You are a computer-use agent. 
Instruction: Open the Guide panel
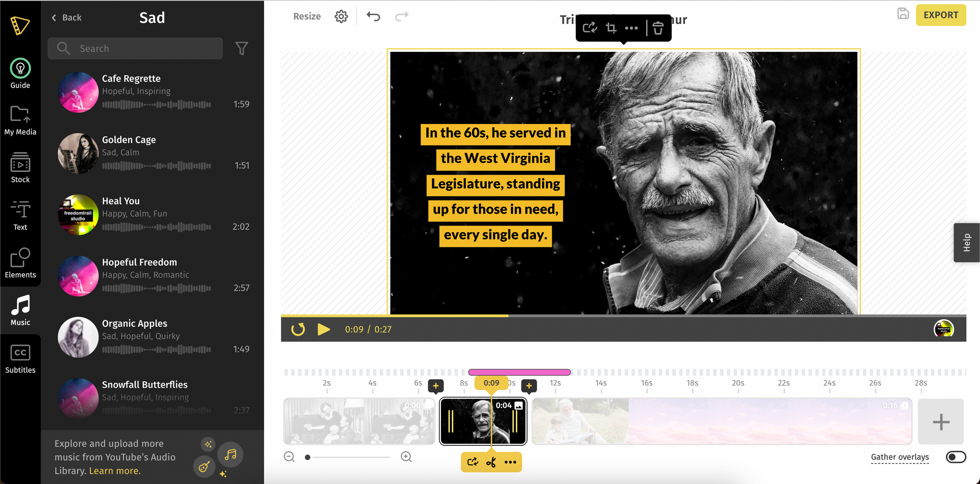[20, 74]
